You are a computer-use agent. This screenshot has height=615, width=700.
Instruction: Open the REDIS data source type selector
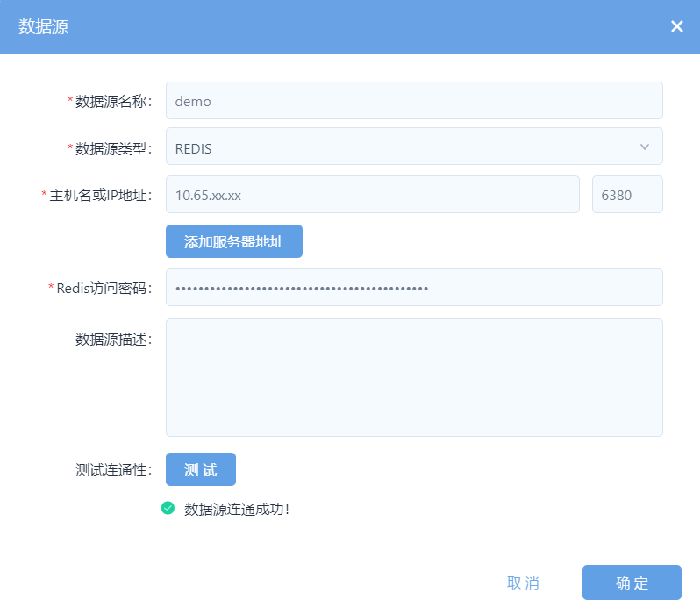pos(404,147)
